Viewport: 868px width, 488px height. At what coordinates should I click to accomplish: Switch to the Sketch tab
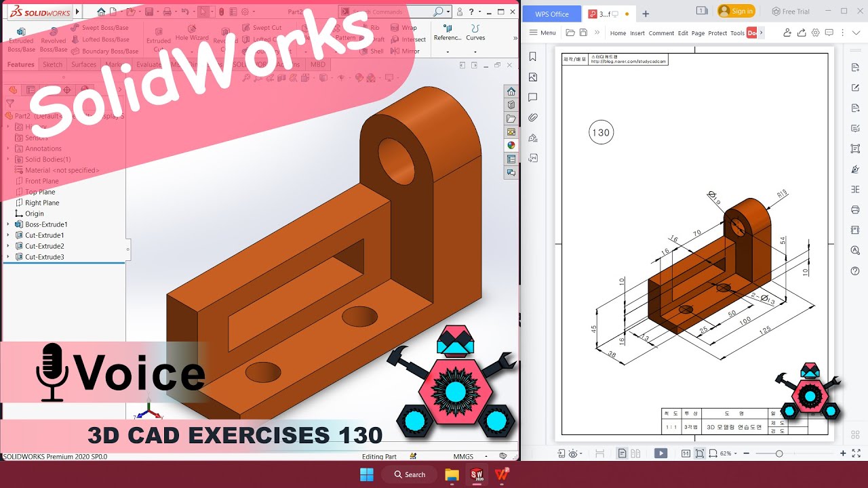point(52,64)
